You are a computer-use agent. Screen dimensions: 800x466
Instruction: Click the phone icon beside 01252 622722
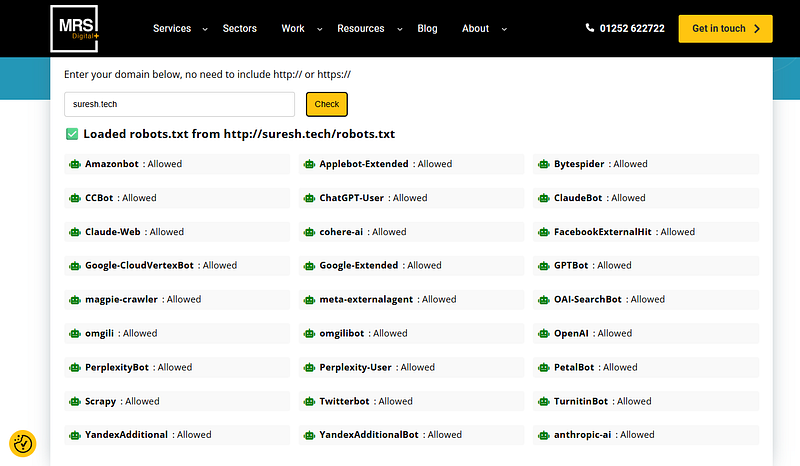[590, 28]
